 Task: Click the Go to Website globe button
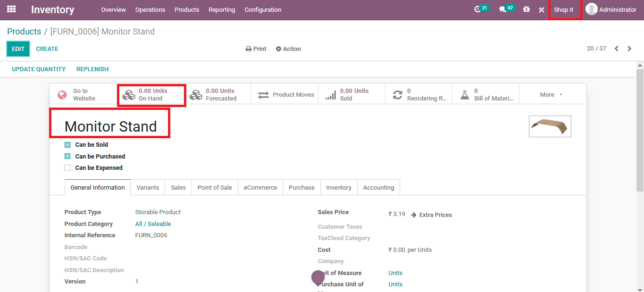(84, 95)
